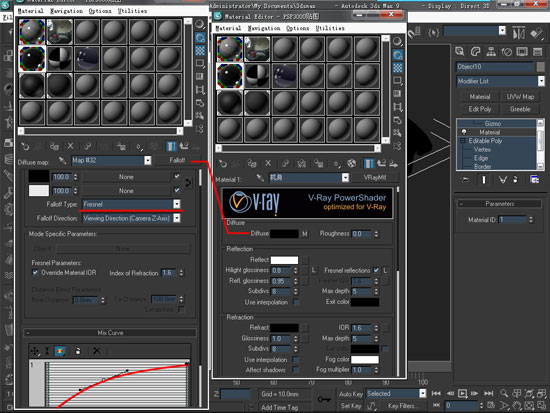Open the Modifier List dropdown
This screenshot has height=413, width=550.
pyautogui.click(x=541, y=81)
